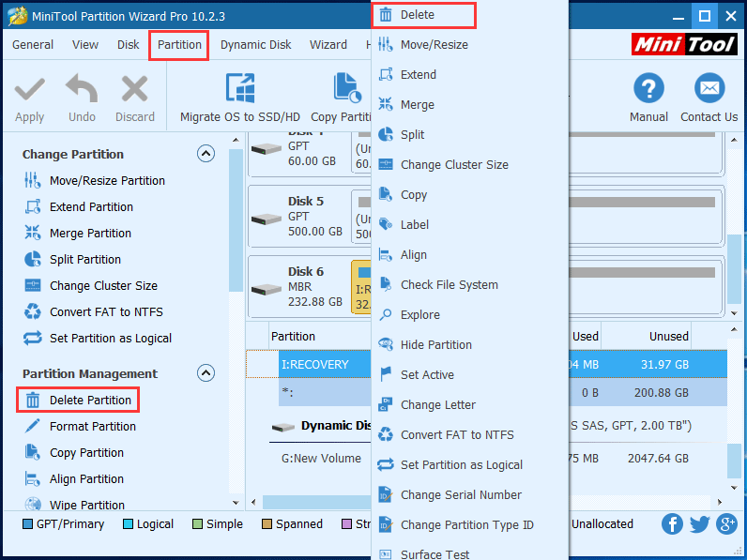Choose Extend Partition in the sidebar

click(x=79, y=206)
